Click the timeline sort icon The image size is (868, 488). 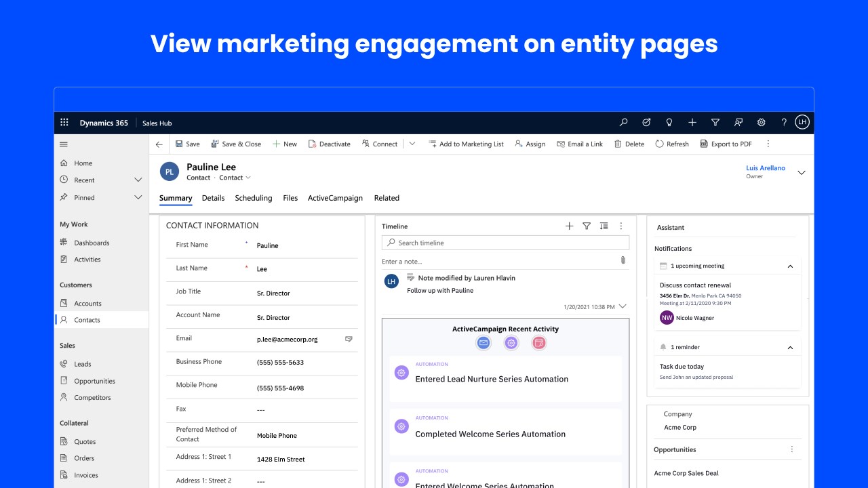[604, 226]
